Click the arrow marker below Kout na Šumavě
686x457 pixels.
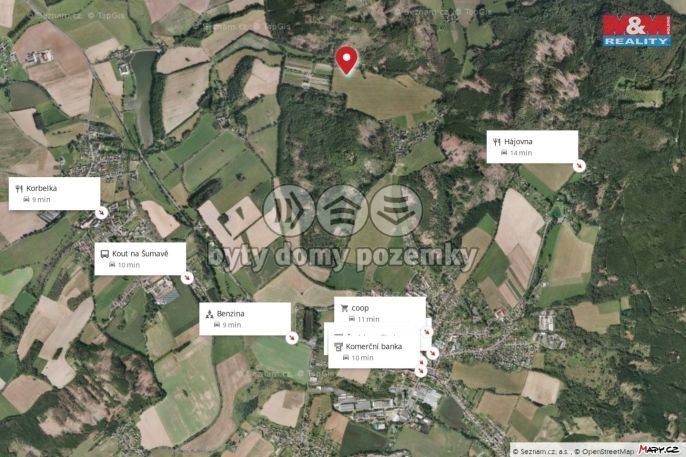(x=187, y=278)
